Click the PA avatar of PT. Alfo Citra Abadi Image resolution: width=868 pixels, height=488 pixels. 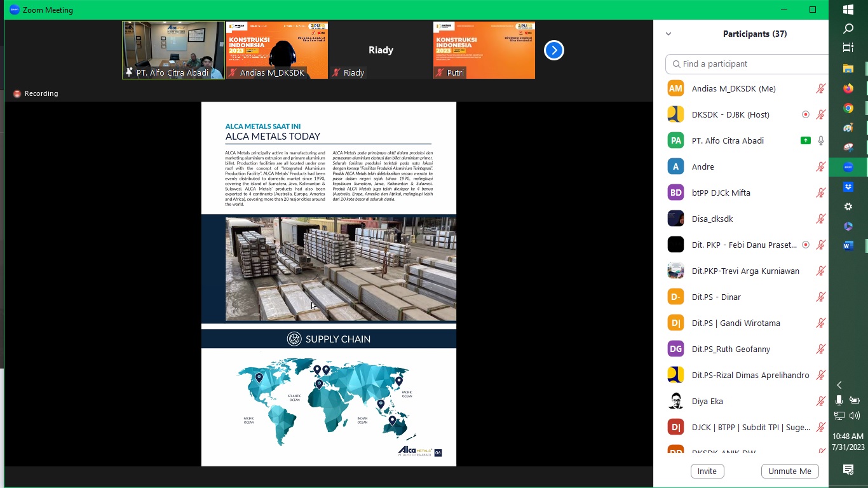click(x=675, y=140)
